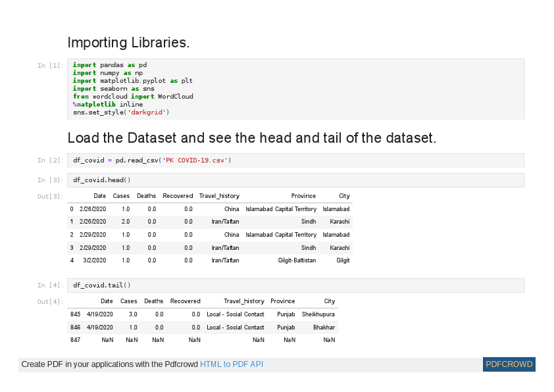
Task: Click the library imports code cell
Action: pos(295,89)
